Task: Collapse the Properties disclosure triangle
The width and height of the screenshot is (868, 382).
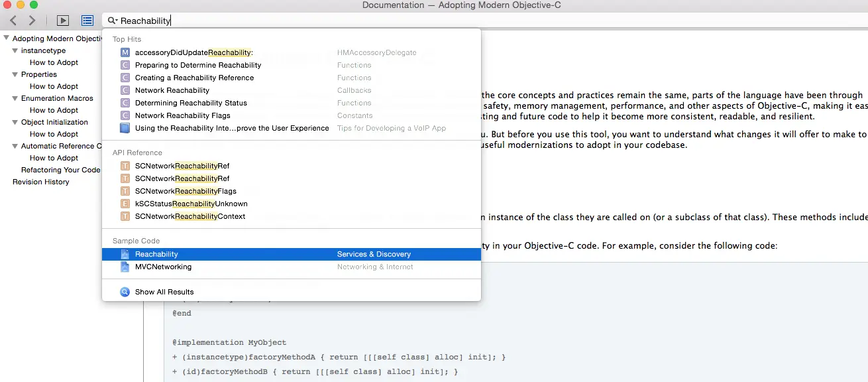Action: 15,74
